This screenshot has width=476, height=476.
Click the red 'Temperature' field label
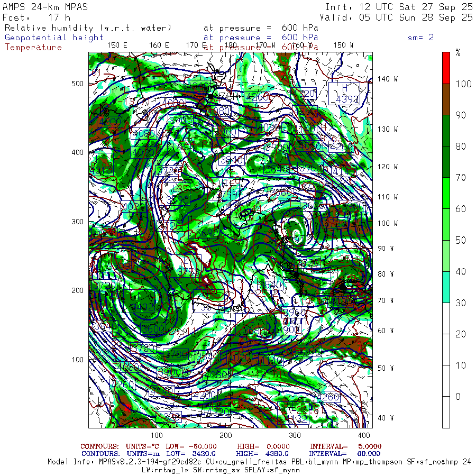click(33, 47)
